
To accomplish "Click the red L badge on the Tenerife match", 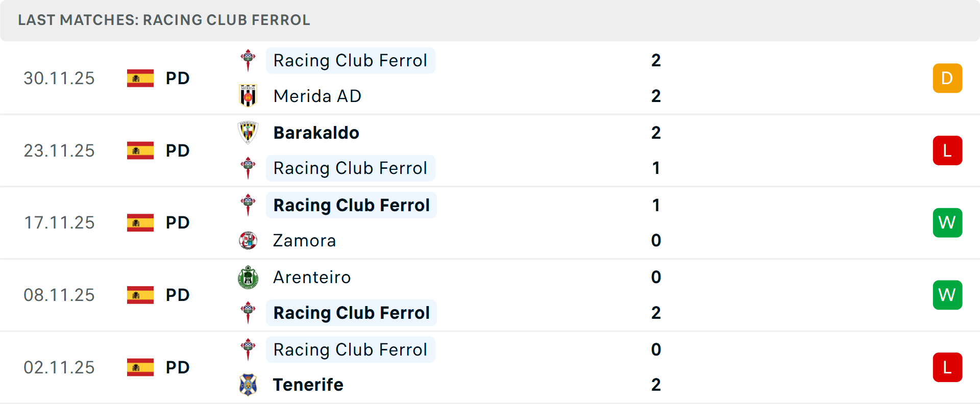I will 947,367.
